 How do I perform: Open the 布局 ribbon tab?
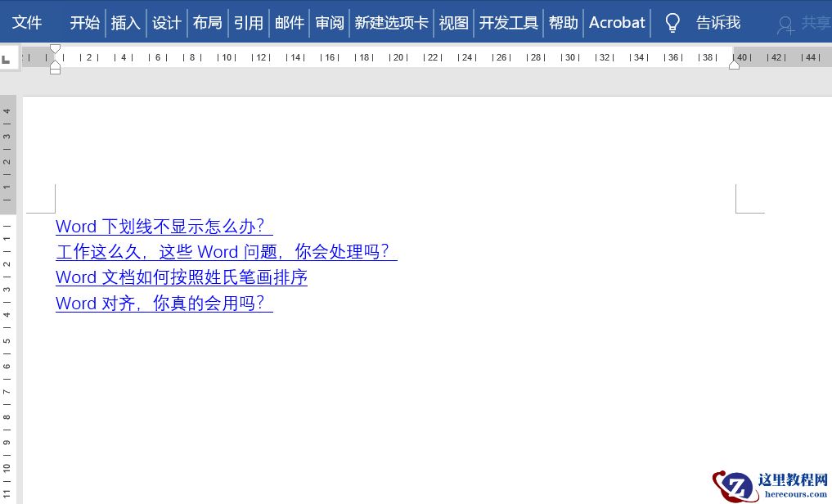pos(207,22)
